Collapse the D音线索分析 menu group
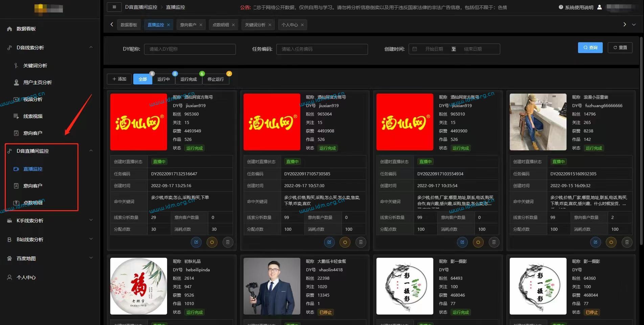The width and height of the screenshot is (644, 325). tap(91, 48)
